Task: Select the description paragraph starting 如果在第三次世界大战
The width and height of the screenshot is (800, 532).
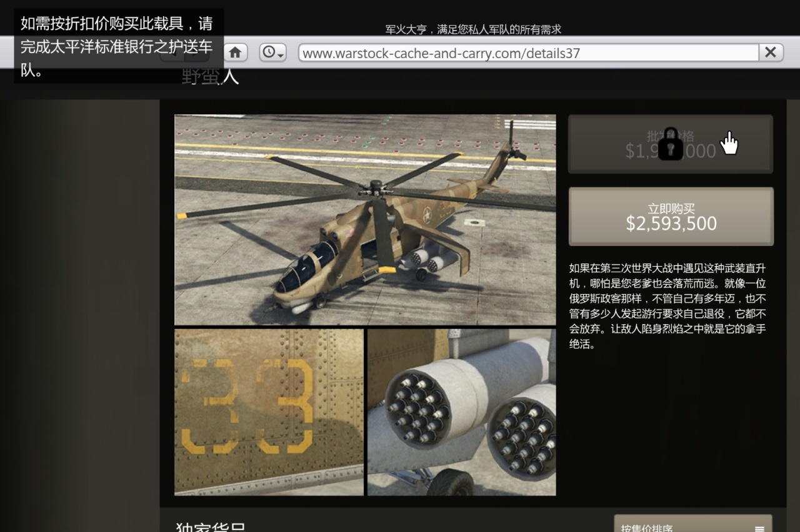Action: (667, 306)
